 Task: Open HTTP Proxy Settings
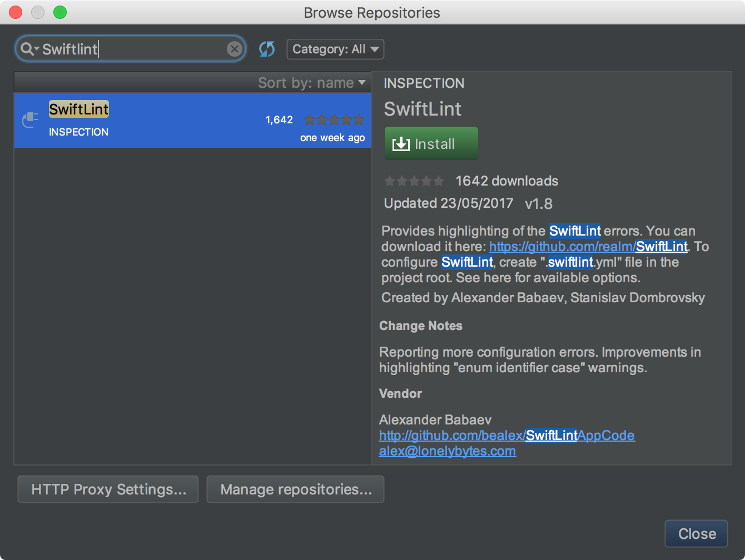(108, 489)
